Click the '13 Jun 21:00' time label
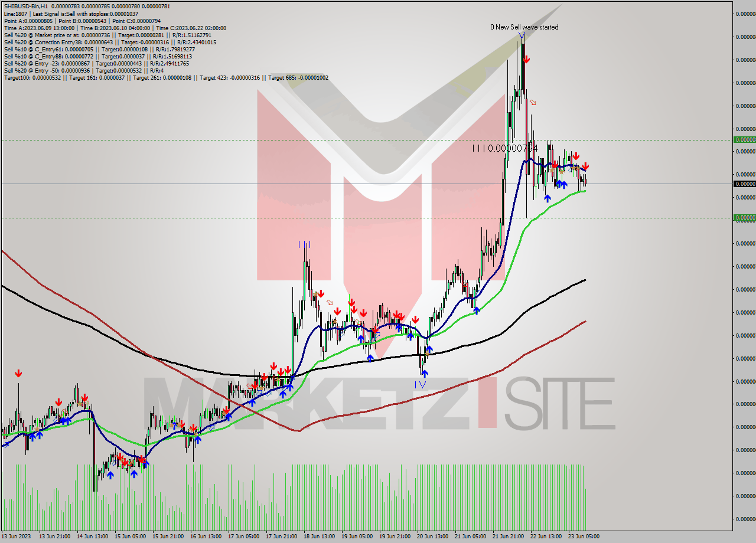Image resolution: width=756 pixels, height=543 pixels. pos(54,537)
